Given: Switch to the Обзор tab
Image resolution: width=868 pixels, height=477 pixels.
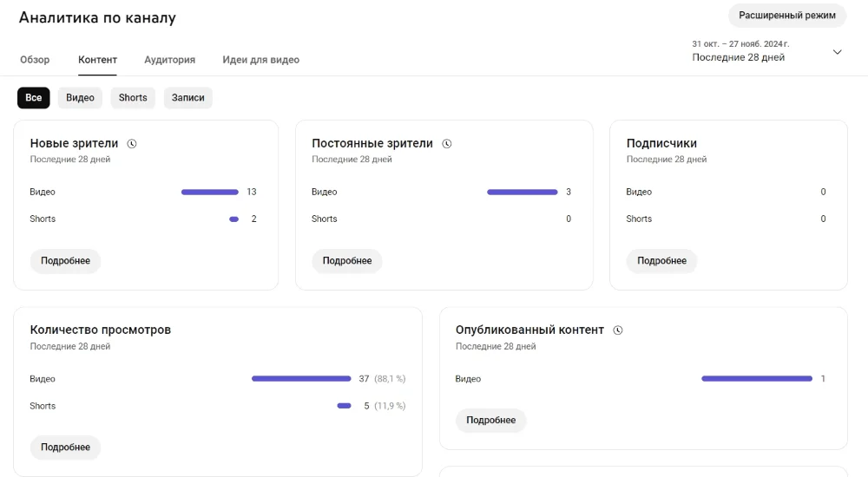Looking at the screenshot, I should point(35,60).
